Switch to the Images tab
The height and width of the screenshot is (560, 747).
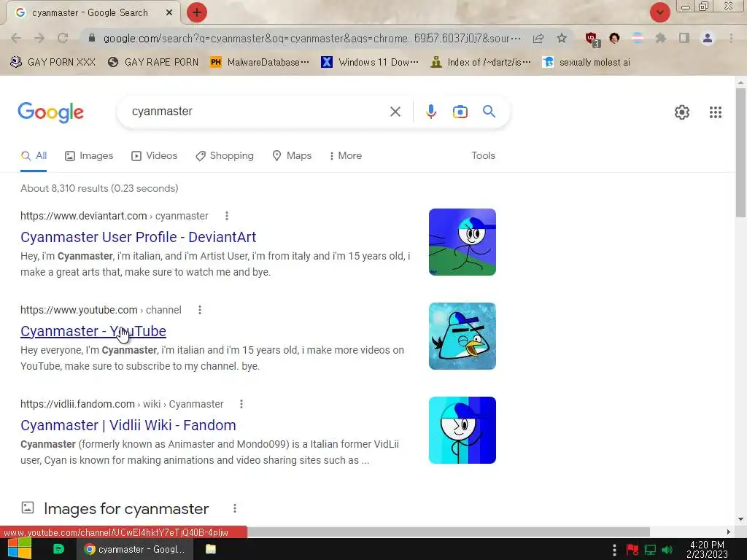[x=89, y=156]
